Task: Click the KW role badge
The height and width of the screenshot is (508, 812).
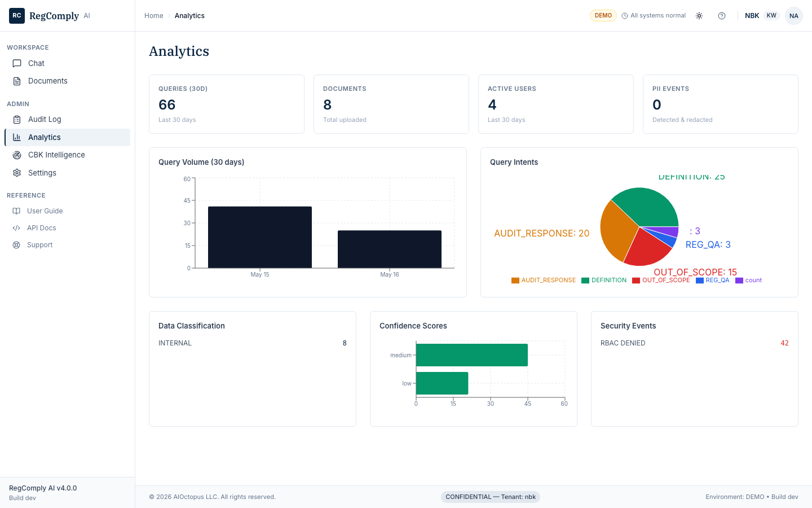Action: pyautogui.click(x=771, y=16)
